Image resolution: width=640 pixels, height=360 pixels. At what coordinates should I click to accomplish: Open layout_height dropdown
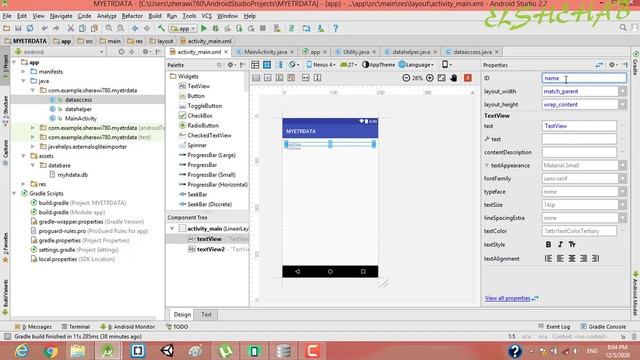pyautogui.click(x=622, y=104)
